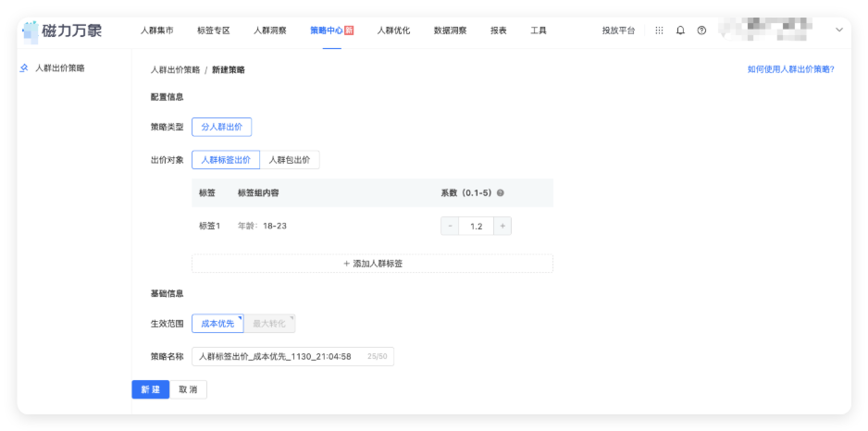Open the 人群优化 menu
This screenshot has height=431, width=868.
(x=393, y=31)
